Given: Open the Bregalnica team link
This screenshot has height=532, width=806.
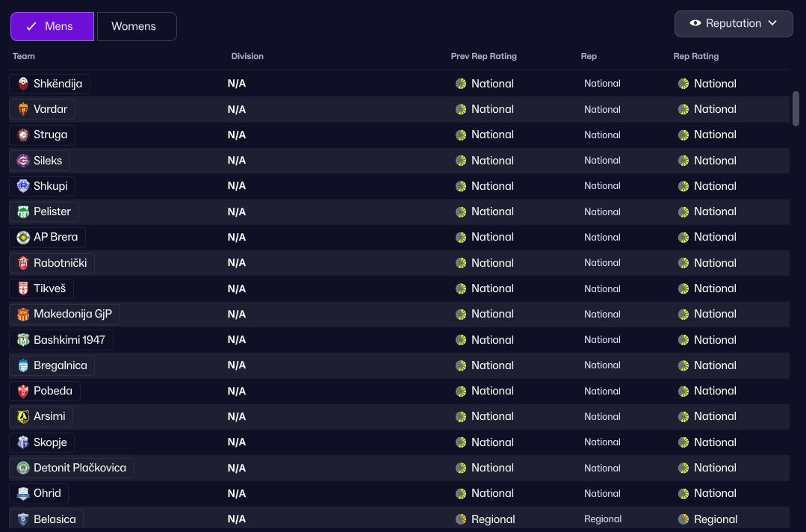Looking at the screenshot, I should pos(52,365).
